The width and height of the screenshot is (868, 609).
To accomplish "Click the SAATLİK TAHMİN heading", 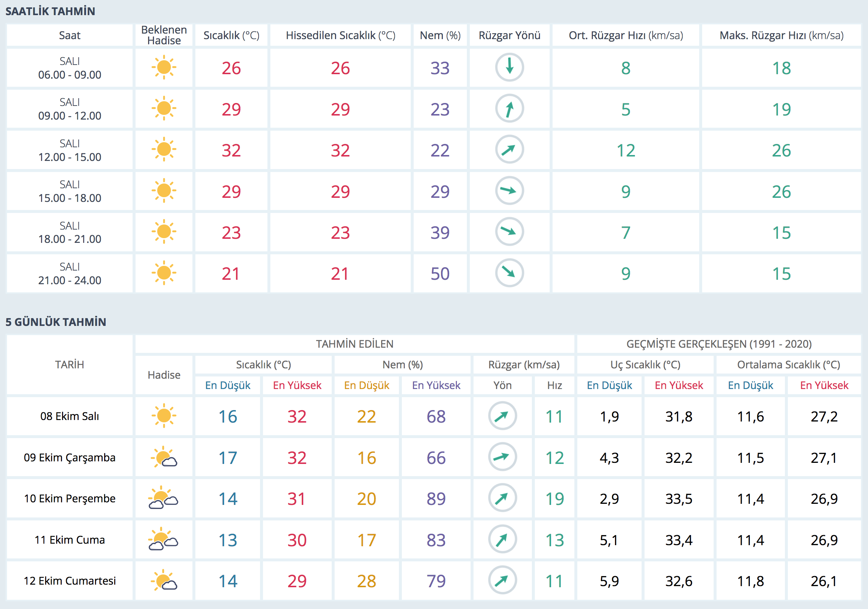I will tap(50, 11).
